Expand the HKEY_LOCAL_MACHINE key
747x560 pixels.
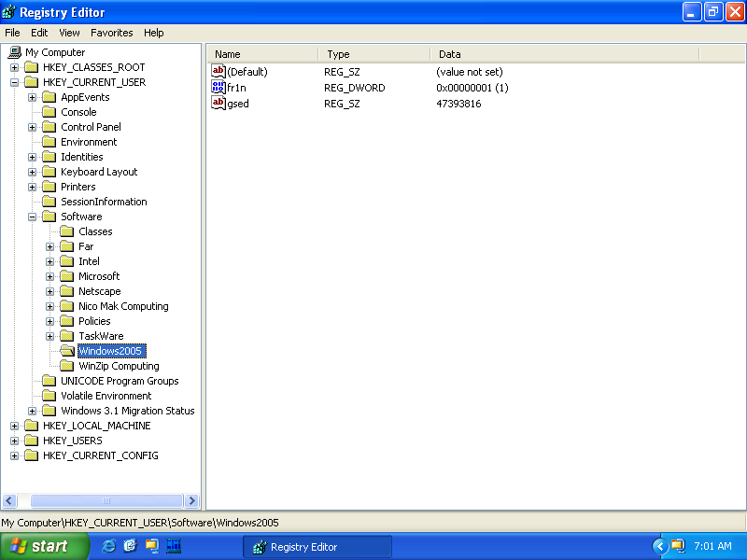(14, 426)
